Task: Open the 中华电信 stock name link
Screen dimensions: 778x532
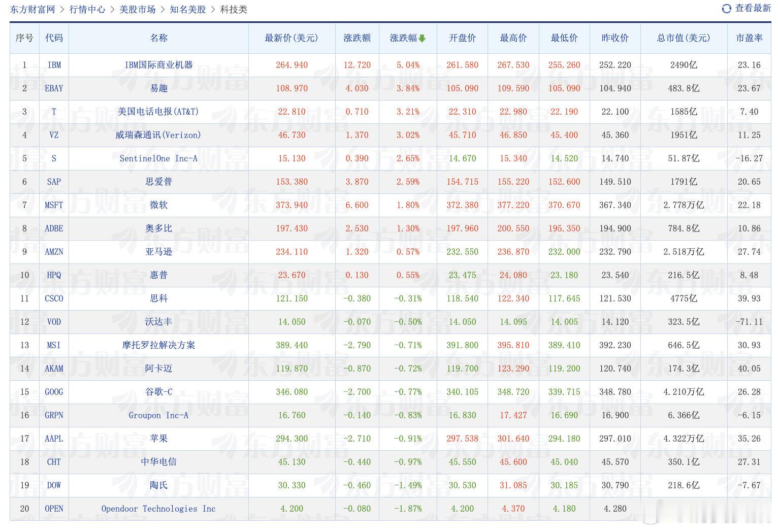Action: (158, 462)
